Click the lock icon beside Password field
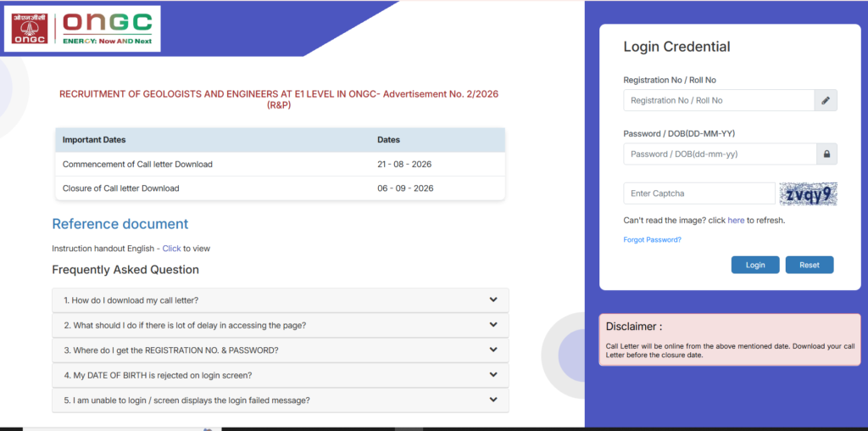 (826, 154)
